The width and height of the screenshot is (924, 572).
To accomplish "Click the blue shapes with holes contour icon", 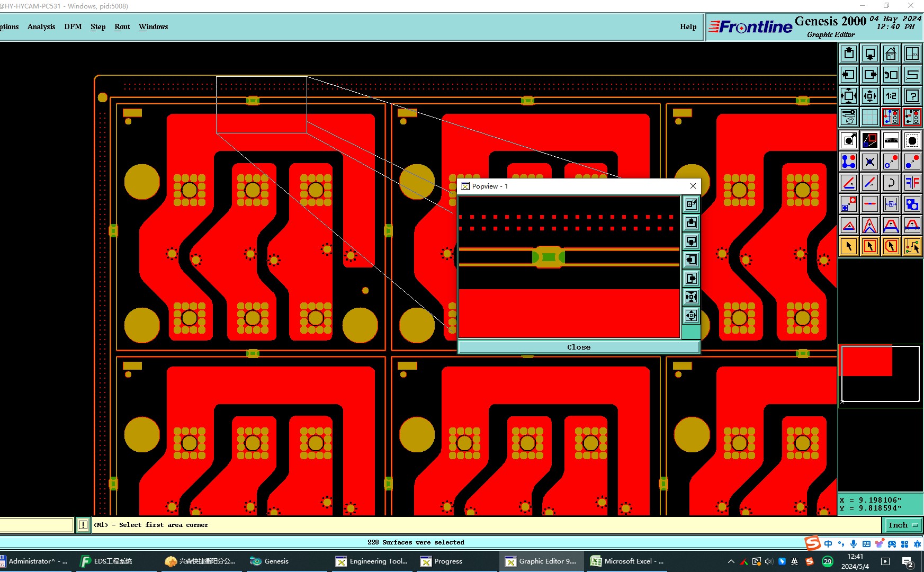I will (912, 204).
